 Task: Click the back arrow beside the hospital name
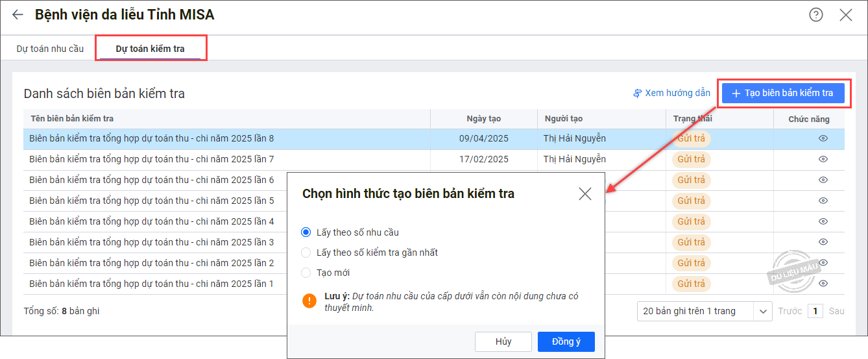click(18, 15)
